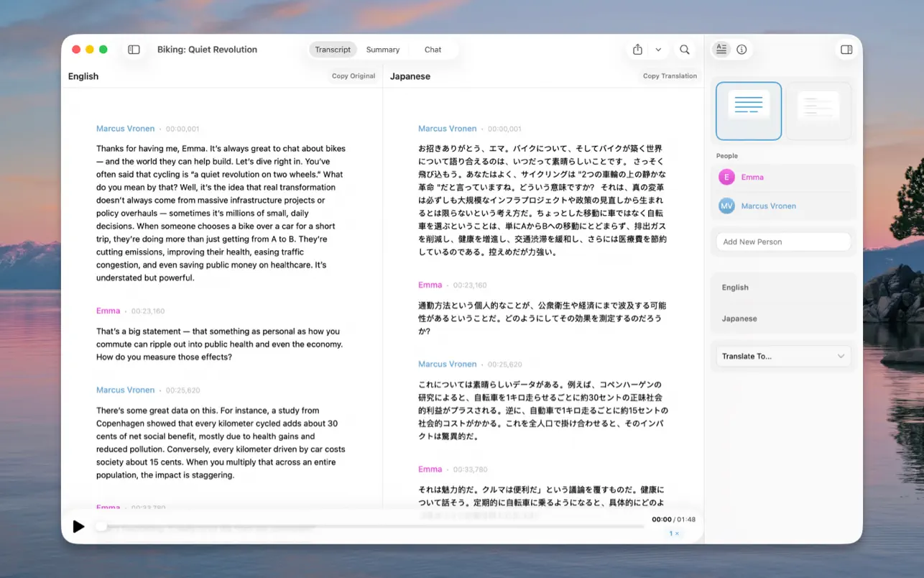The height and width of the screenshot is (578, 924).
Task: Open the Translate To dropdown
Action: click(783, 356)
